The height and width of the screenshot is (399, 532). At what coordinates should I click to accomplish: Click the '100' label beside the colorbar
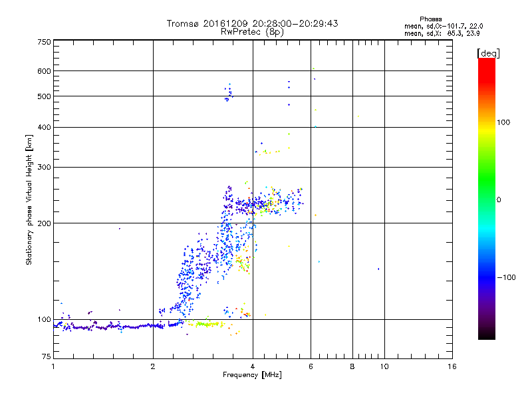click(x=503, y=122)
